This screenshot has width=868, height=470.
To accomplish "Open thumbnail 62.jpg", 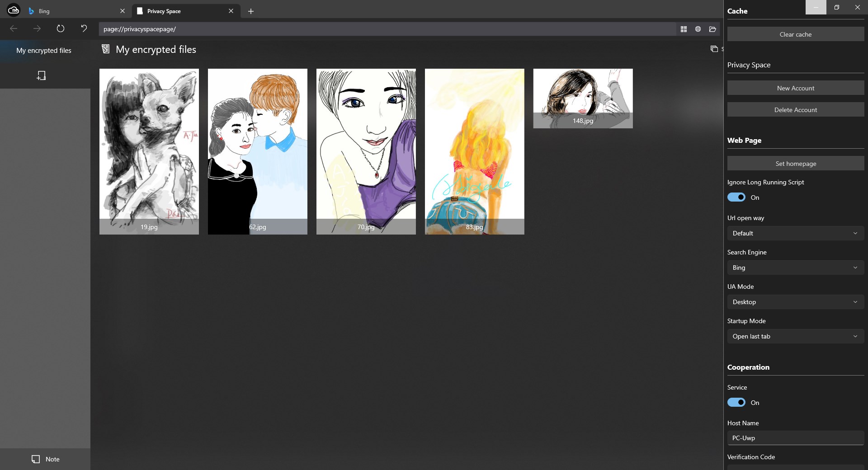I will coord(258,151).
